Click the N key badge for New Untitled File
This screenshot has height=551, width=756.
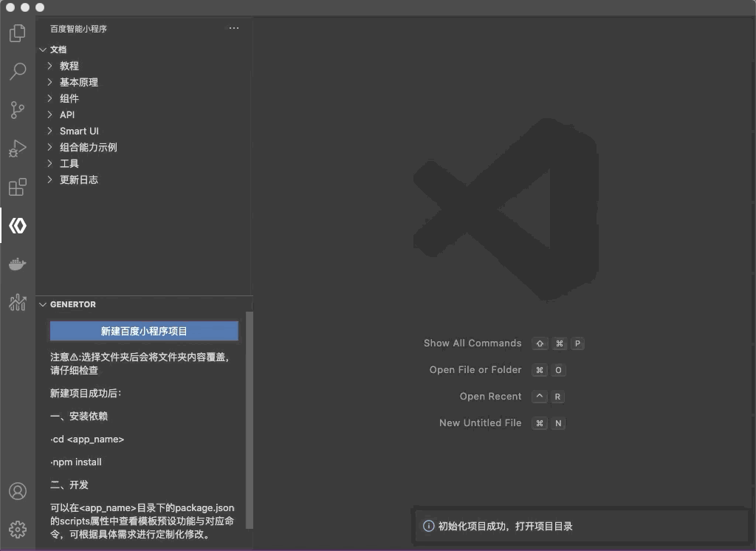click(558, 423)
